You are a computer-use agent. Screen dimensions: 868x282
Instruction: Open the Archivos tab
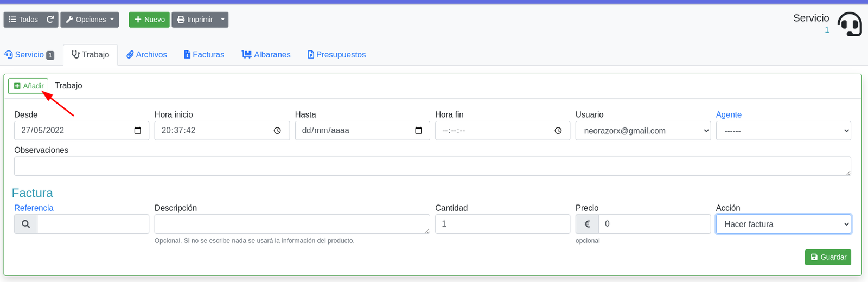(146, 55)
